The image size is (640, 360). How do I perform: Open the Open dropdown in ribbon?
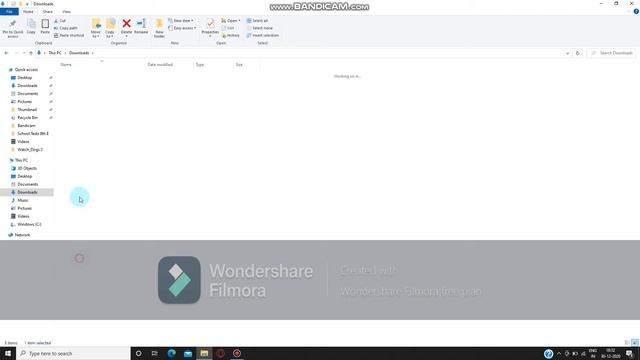click(231, 20)
